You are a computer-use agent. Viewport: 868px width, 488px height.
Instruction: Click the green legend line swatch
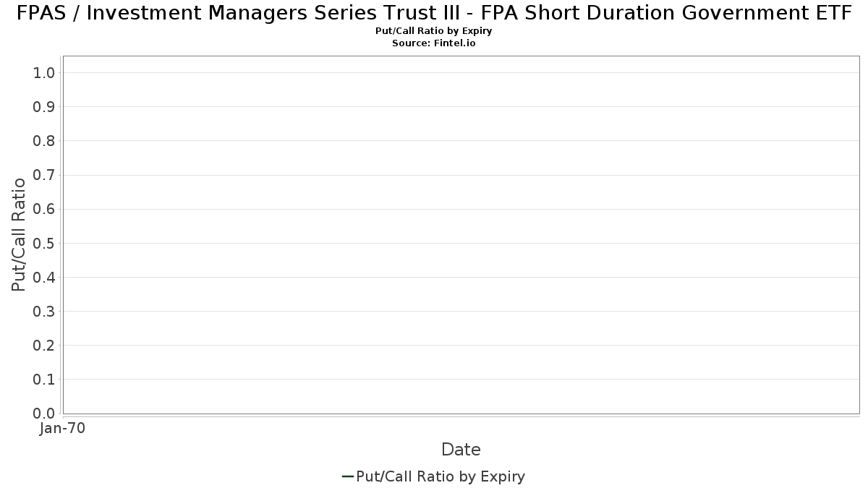(347, 476)
